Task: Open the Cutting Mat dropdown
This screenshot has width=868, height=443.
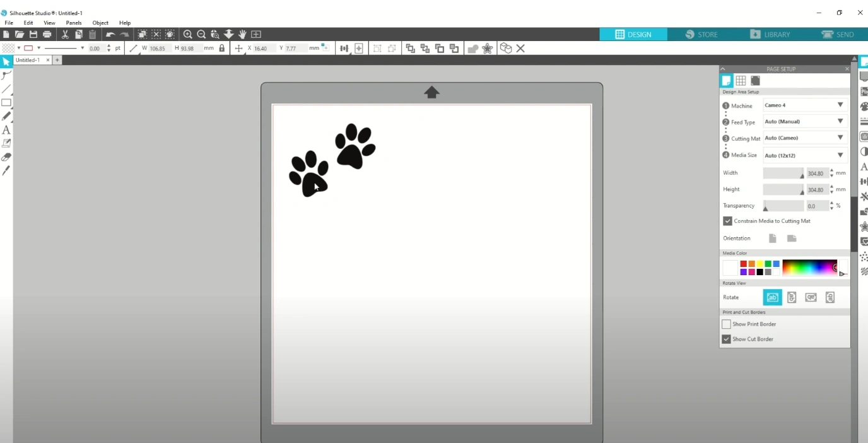Action: point(804,138)
